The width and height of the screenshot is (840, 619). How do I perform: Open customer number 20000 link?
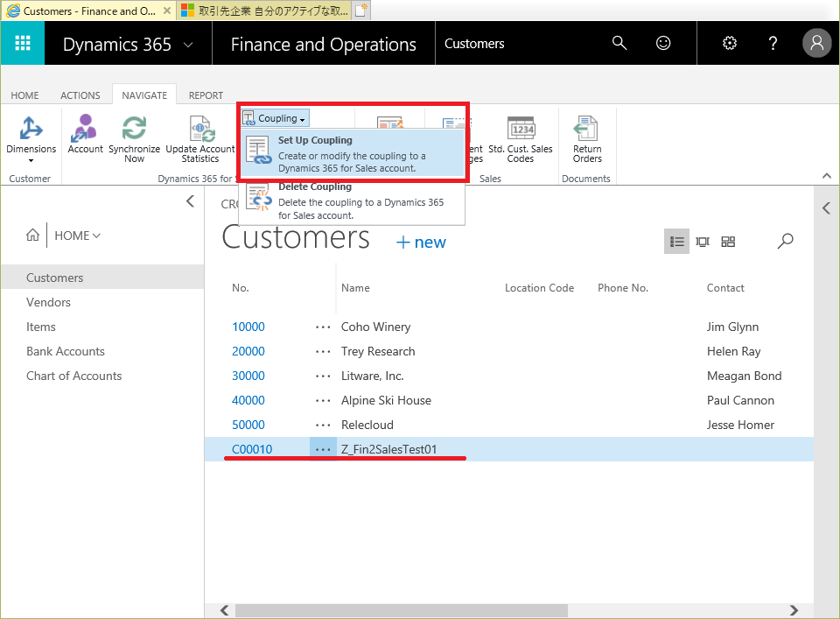click(248, 352)
